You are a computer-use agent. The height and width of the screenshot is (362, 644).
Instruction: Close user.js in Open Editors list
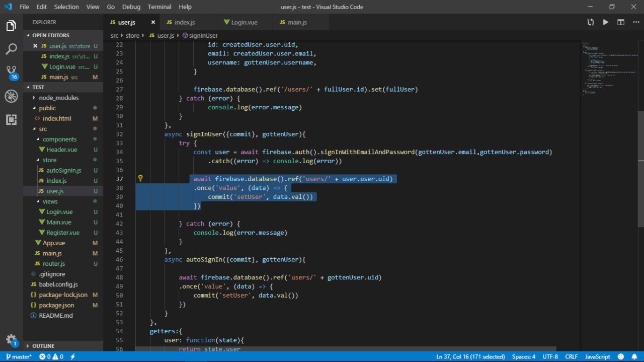(x=35, y=46)
